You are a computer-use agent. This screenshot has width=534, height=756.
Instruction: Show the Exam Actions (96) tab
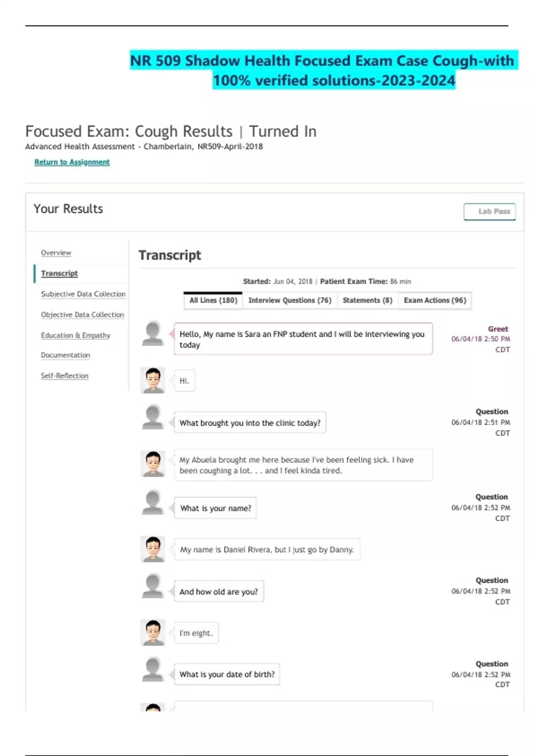pos(435,301)
